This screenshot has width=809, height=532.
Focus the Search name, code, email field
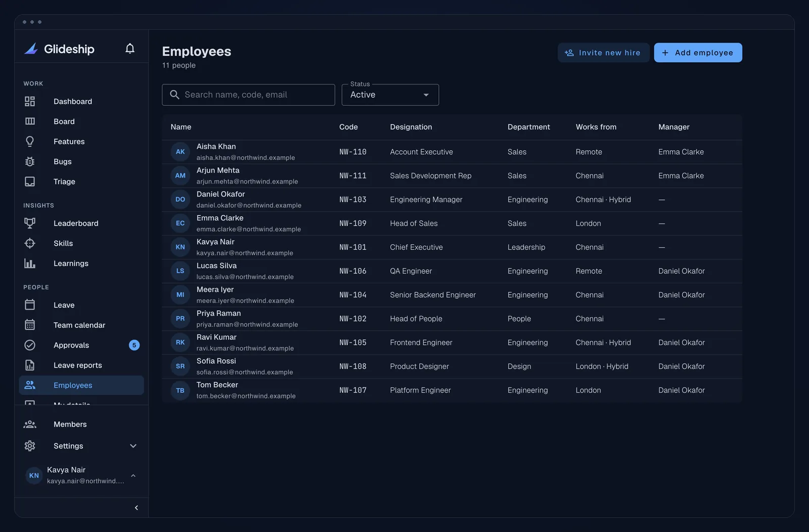point(248,95)
